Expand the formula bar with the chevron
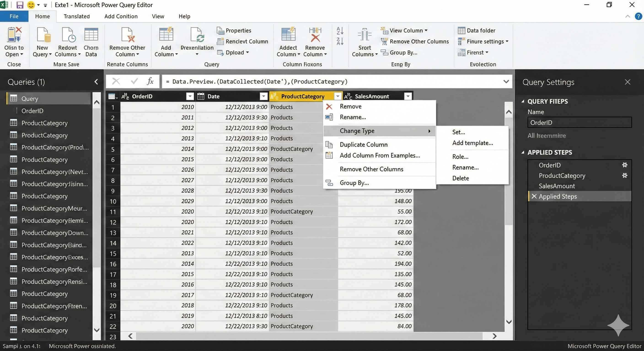Screen dimensions: 644x351 (506, 81)
